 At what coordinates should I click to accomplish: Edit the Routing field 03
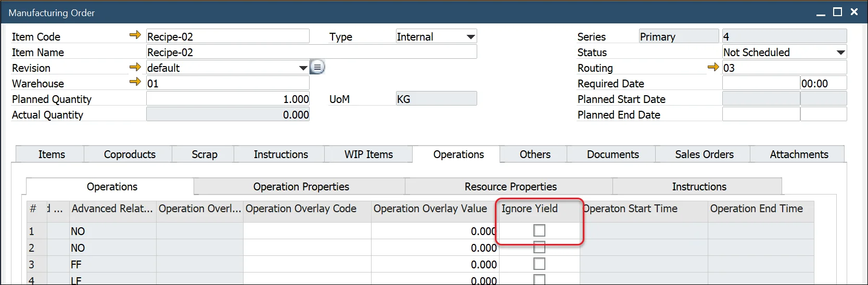coord(784,68)
